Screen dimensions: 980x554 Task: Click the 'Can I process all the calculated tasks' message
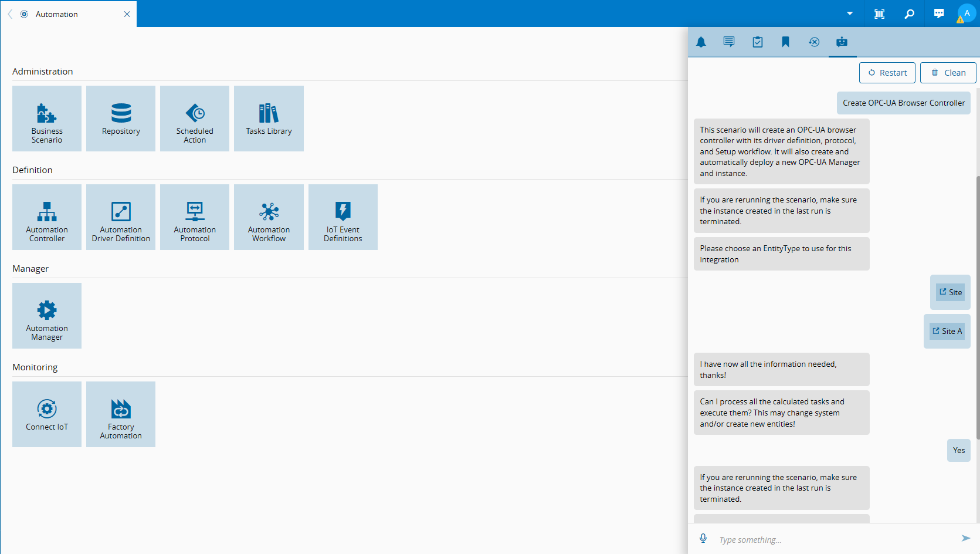(781, 413)
